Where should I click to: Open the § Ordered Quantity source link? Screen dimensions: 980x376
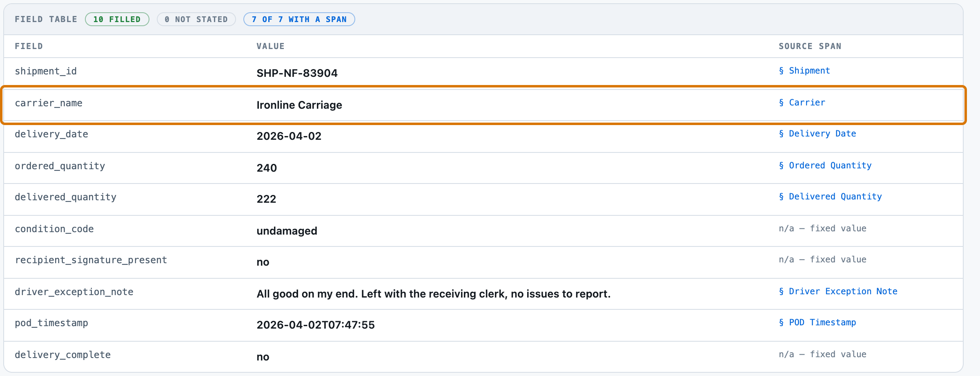(825, 166)
